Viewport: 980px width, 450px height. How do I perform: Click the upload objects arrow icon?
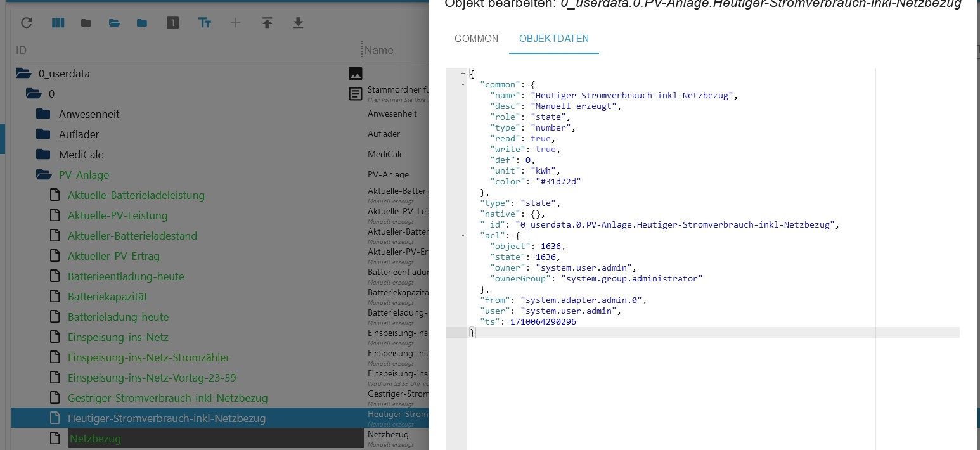click(267, 23)
